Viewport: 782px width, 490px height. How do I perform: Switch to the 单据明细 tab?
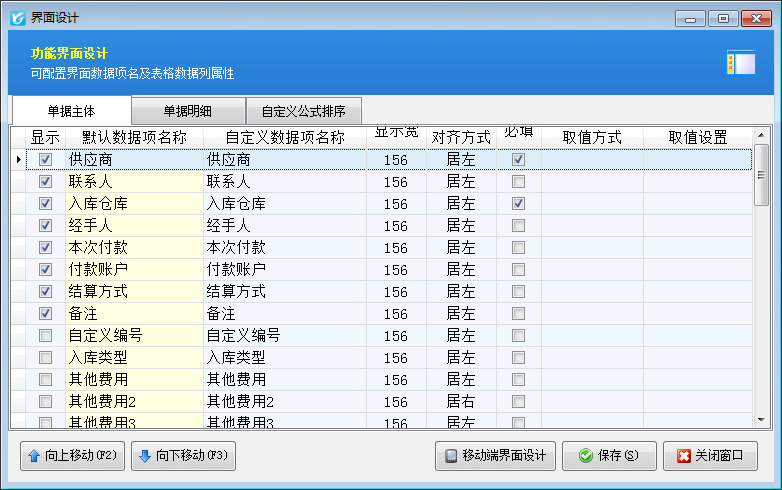point(189,111)
